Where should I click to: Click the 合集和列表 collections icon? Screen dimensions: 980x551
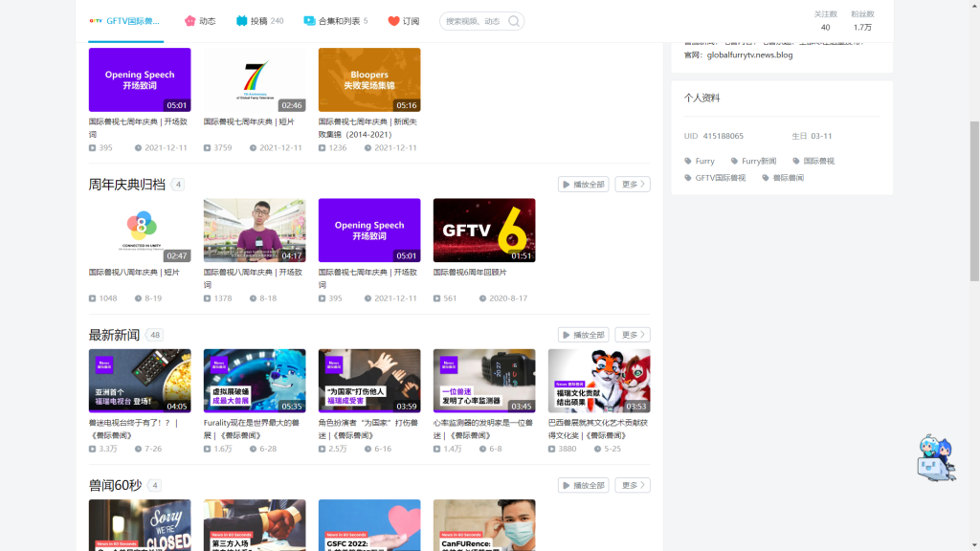coord(309,21)
